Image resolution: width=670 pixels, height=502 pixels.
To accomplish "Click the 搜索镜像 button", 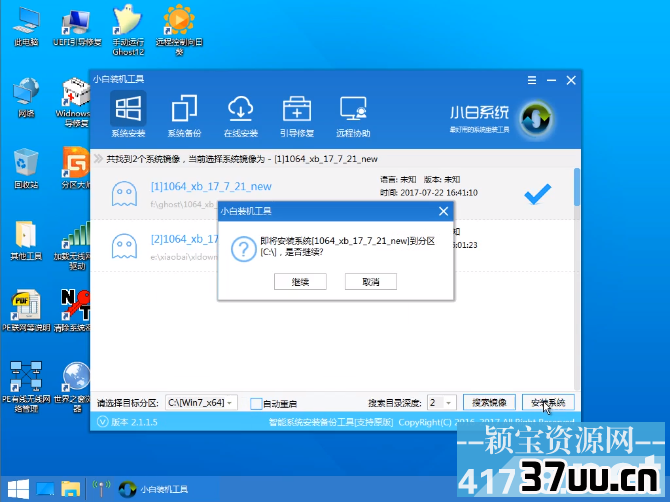I will coord(489,402).
